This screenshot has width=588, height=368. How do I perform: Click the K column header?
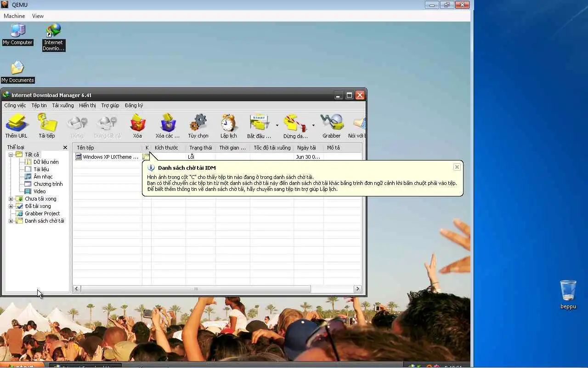click(147, 148)
